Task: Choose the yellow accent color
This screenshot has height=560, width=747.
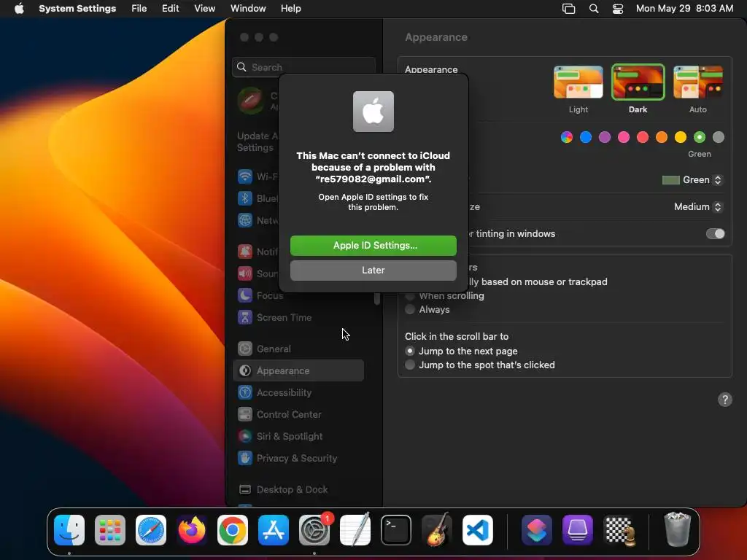Action: (681, 138)
